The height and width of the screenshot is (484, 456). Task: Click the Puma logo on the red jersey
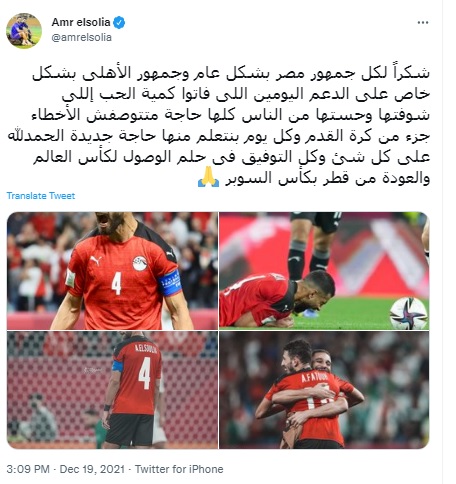[x=96, y=260]
